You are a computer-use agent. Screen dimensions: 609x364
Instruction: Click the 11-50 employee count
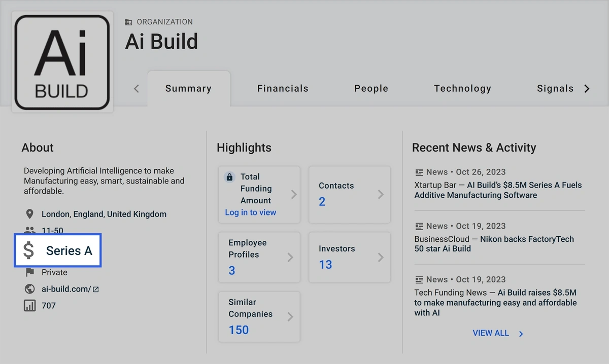pyautogui.click(x=52, y=231)
